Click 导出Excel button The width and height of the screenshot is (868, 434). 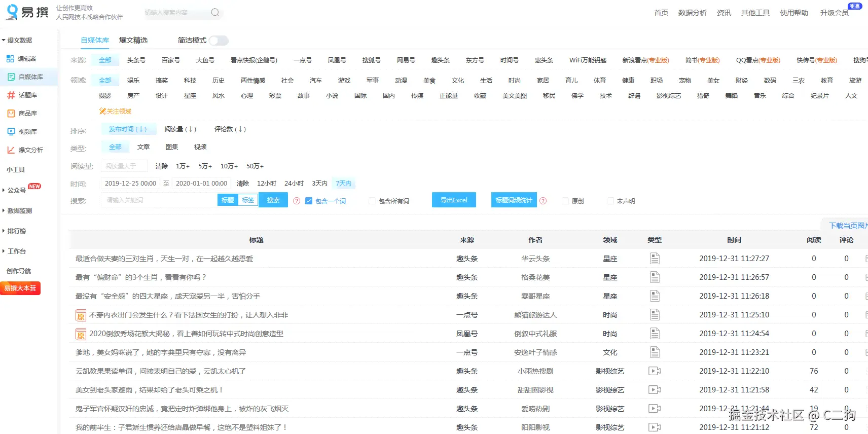point(454,200)
